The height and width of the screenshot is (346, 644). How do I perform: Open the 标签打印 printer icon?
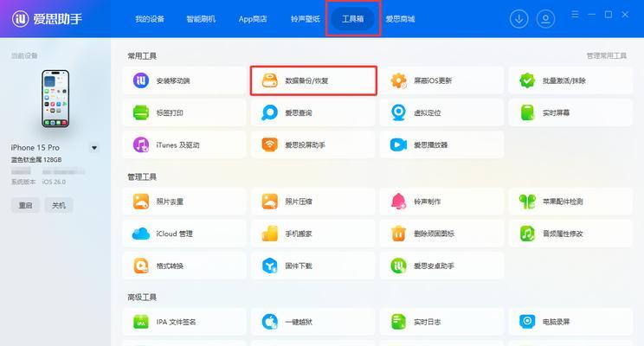click(141, 112)
